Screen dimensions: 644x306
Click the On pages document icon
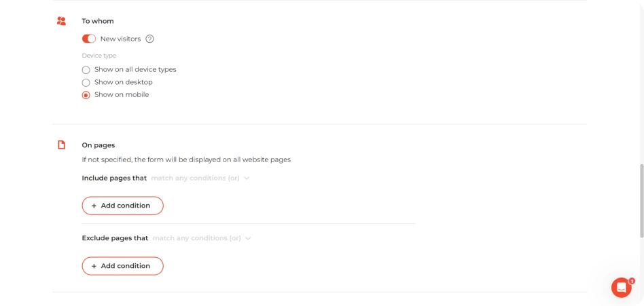[61, 145]
